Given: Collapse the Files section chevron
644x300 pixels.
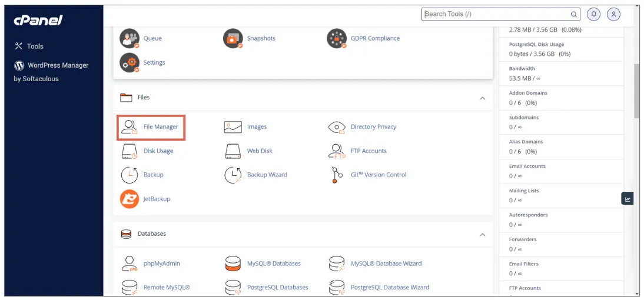Looking at the screenshot, I should (483, 98).
